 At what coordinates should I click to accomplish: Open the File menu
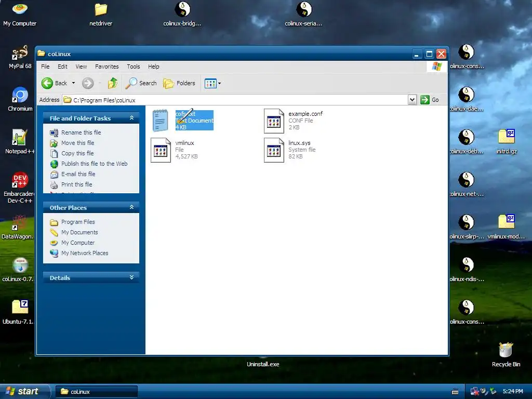click(45, 66)
